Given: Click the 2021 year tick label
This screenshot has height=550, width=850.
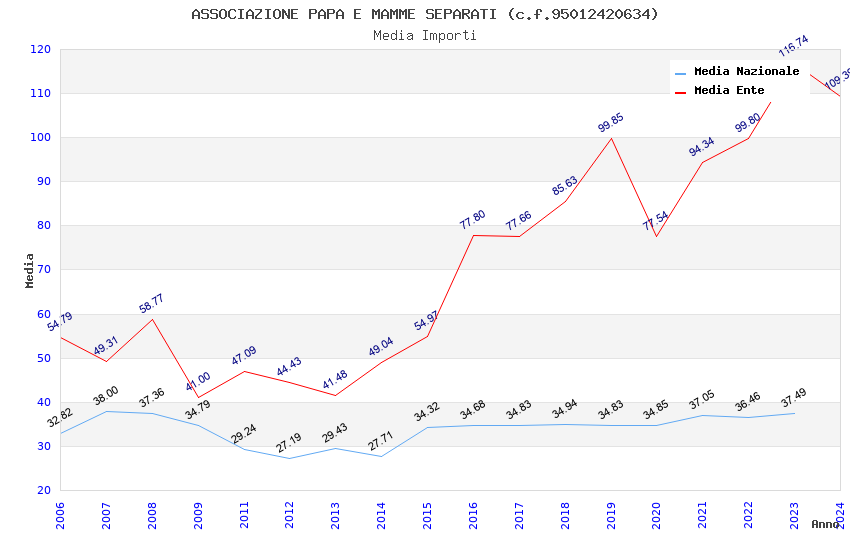Looking at the screenshot, I should 702,515.
